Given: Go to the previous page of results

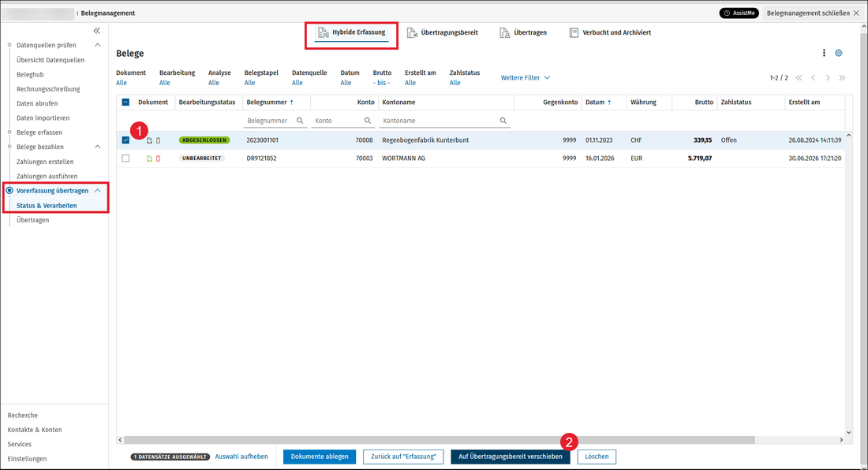Looking at the screenshot, I should pyautogui.click(x=814, y=78).
